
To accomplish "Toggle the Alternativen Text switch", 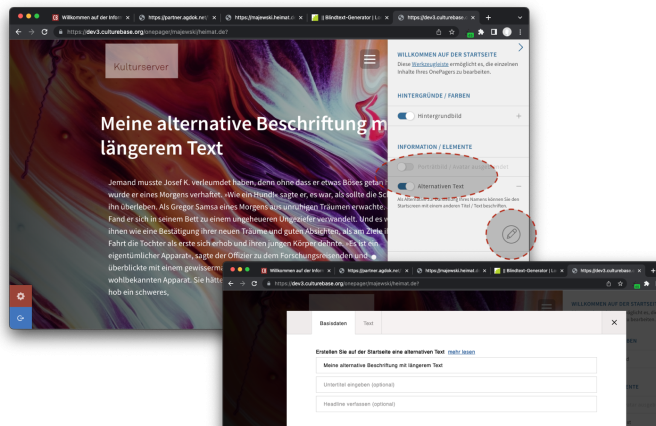I will point(407,187).
